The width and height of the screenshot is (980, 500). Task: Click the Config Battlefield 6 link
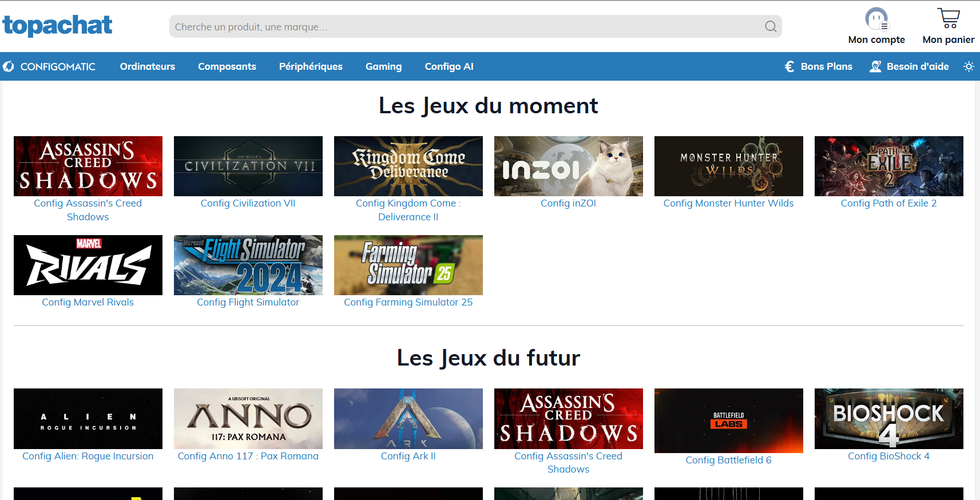coord(729,460)
